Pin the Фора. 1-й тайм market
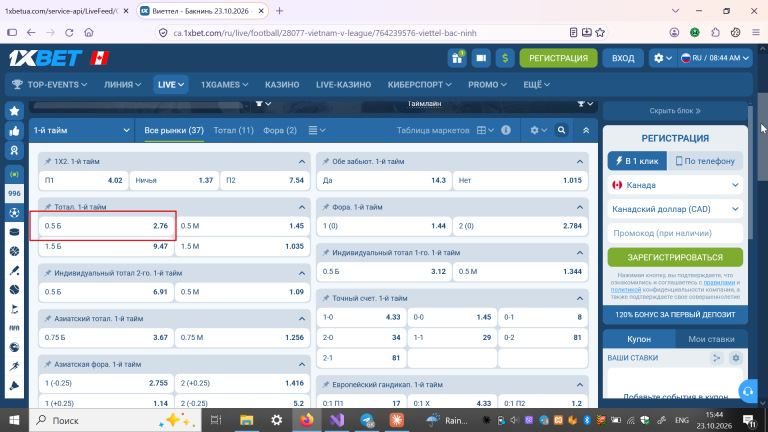768x432 pixels. [x=326, y=207]
